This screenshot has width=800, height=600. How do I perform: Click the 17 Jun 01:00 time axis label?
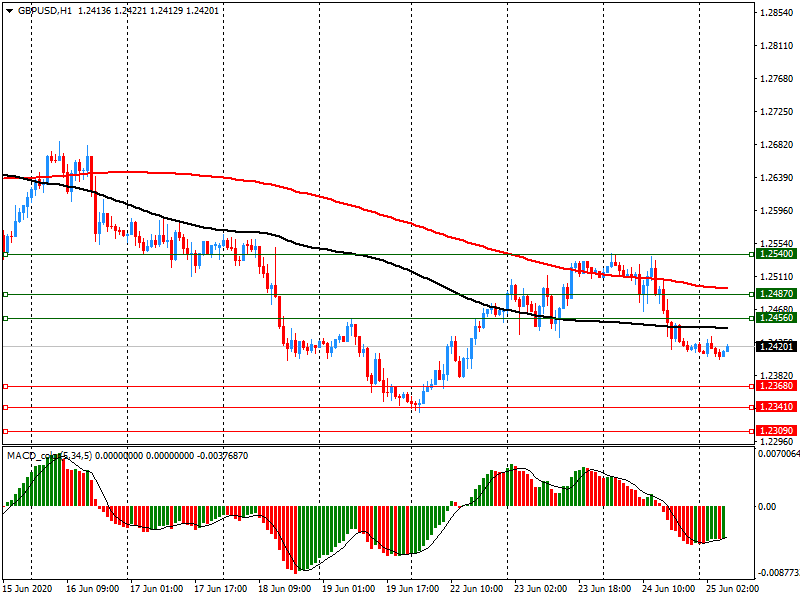tap(157, 589)
